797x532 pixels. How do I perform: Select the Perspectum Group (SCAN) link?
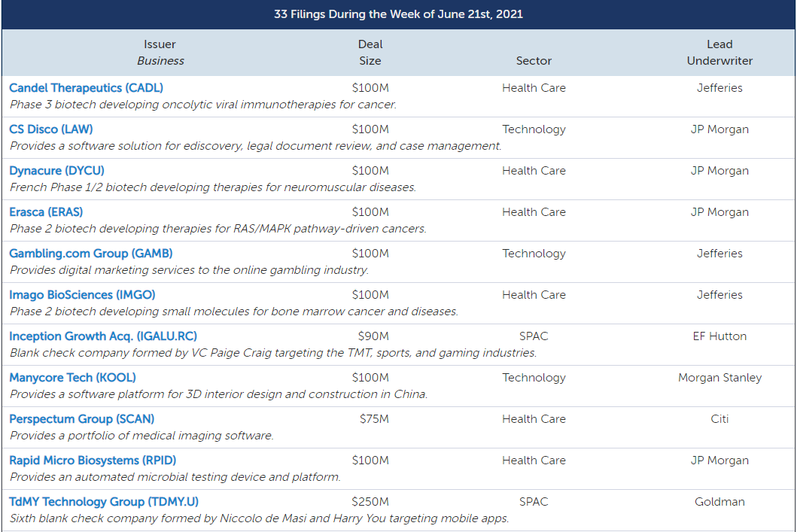(82, 419)
